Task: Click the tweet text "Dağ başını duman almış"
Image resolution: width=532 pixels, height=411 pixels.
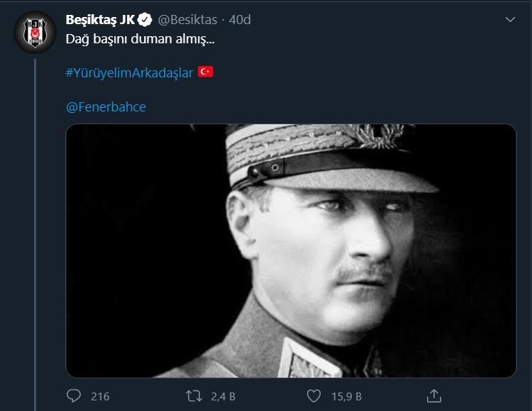Action: [x=140, y=40]
